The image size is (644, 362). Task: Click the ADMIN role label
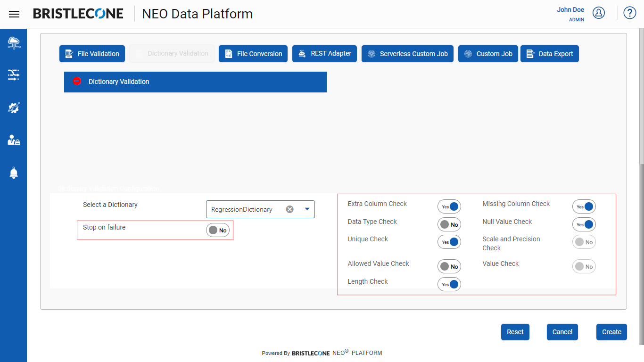point(577,20)
